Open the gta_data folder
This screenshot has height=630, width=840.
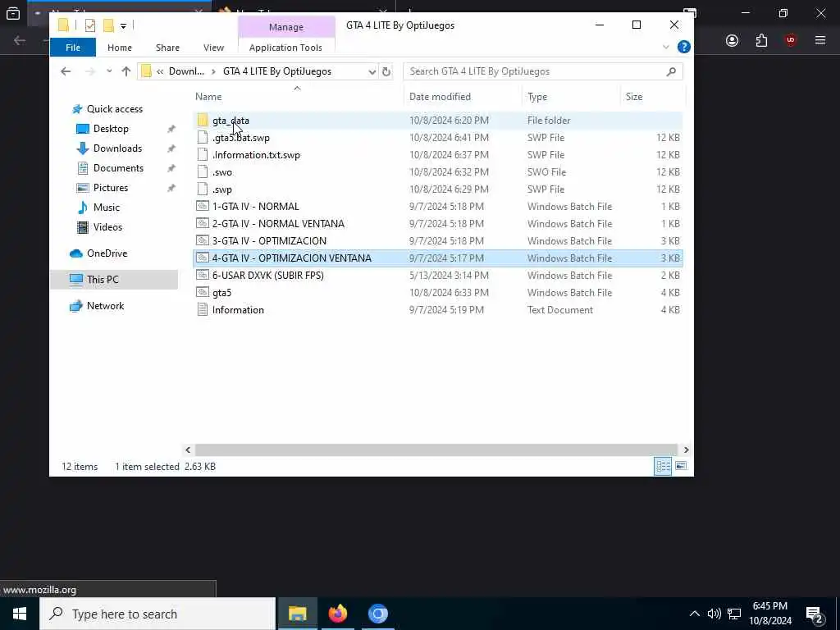coord(231,121)
